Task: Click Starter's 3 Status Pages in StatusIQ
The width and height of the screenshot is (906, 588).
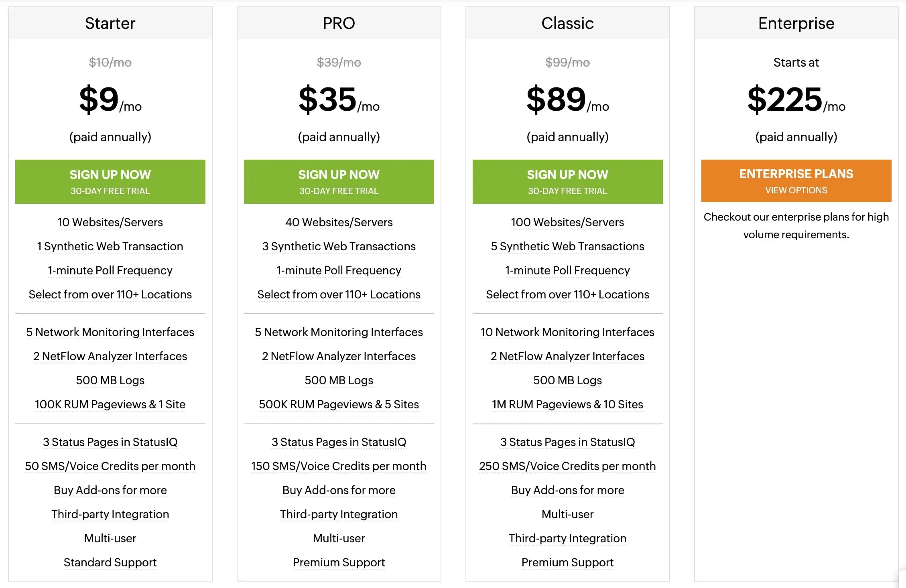Action: [110, 442]
